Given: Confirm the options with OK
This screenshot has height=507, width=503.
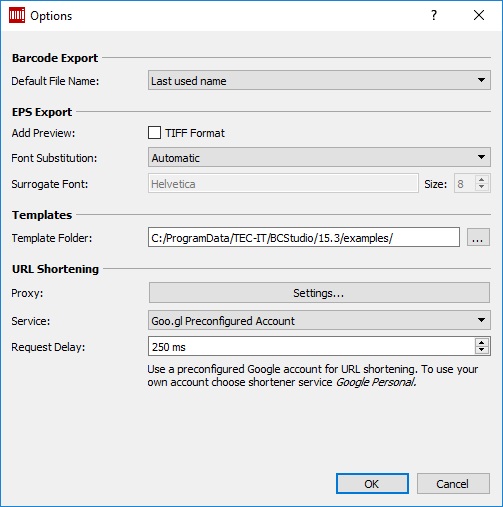Looking at the screenshot, I should click(372, 484).
